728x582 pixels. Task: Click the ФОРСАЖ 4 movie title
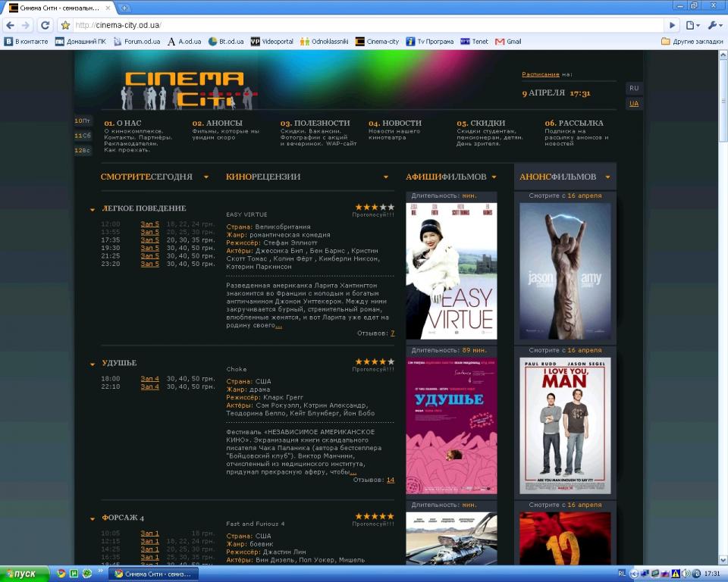123,518
